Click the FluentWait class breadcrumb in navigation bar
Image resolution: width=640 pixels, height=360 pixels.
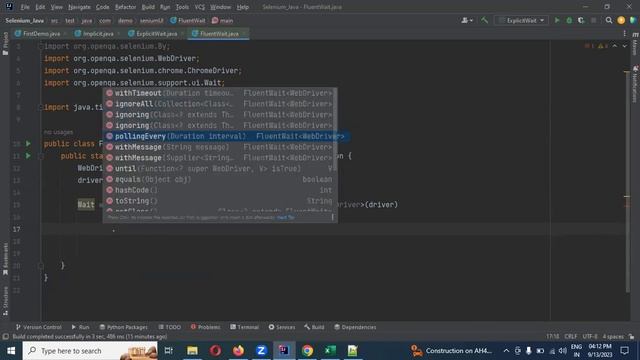click(187, 20)
